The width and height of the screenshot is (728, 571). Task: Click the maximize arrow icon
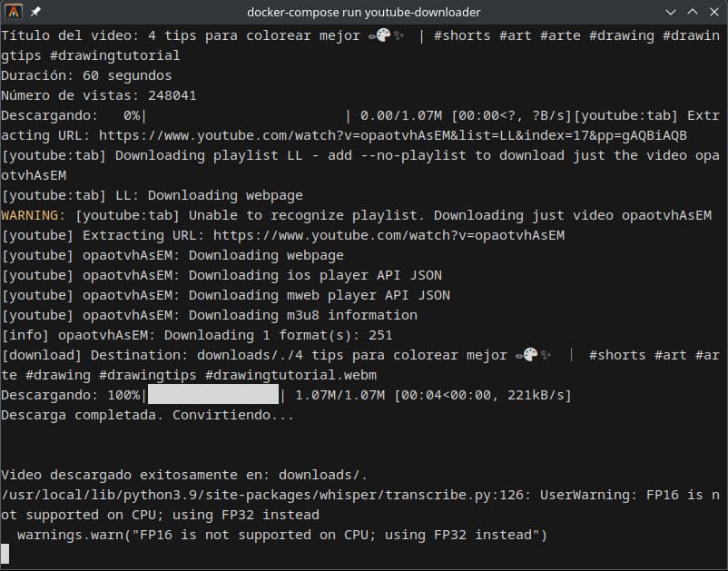(694, 12)
